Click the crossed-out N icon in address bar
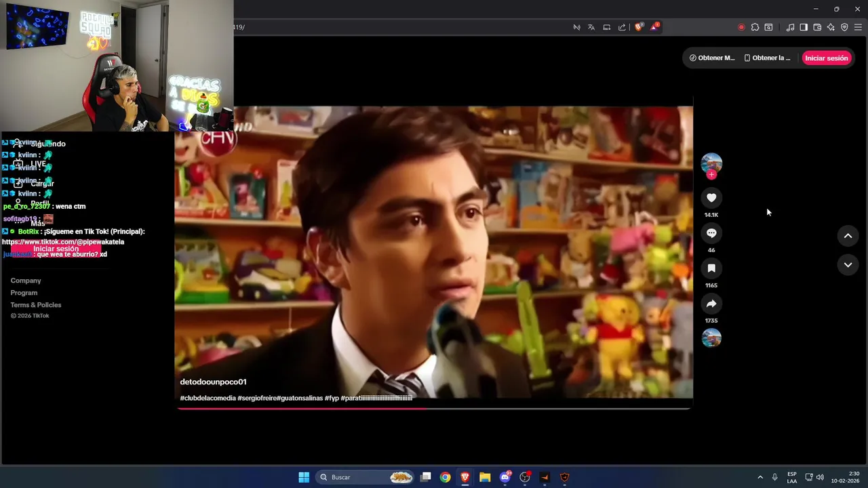Viewport: 868px width, 488px height. (x=576, y=27)
